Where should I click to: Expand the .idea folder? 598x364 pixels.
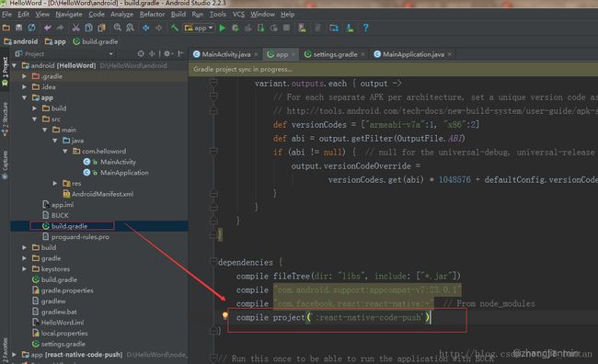(25, 87)
